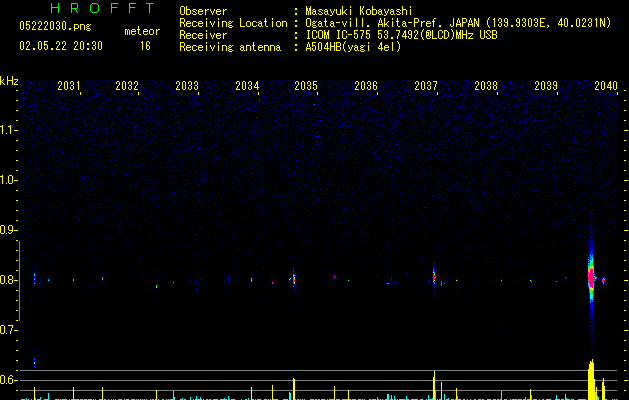
Task: Click the yellow intensity bar at 2037
Action: [434, 385]
